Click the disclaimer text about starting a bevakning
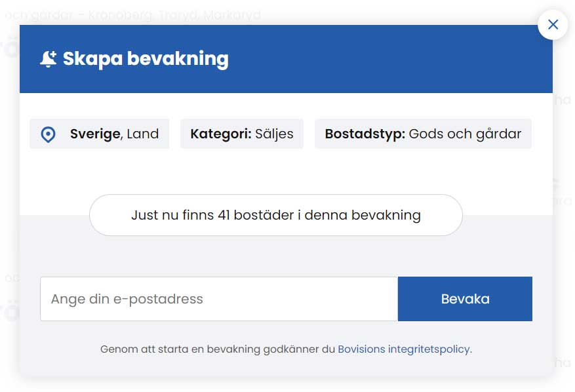The height and width of the screenshot is (392, 575). coord(216,349)
